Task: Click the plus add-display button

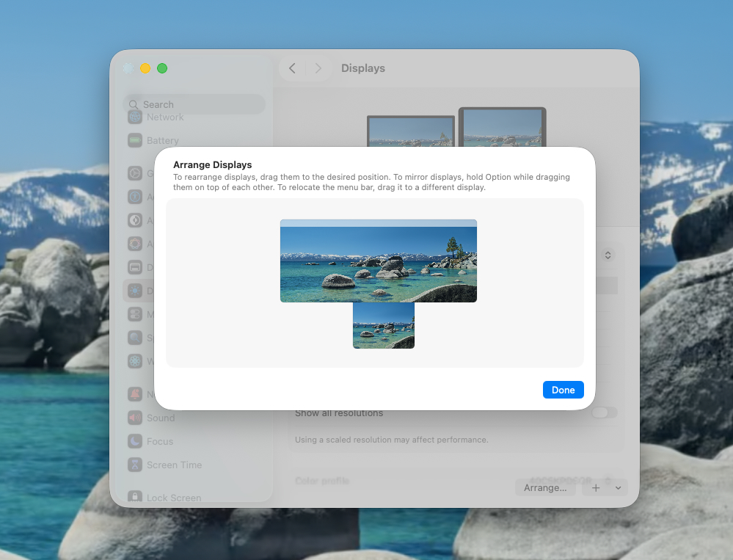Action: (596, 487)
